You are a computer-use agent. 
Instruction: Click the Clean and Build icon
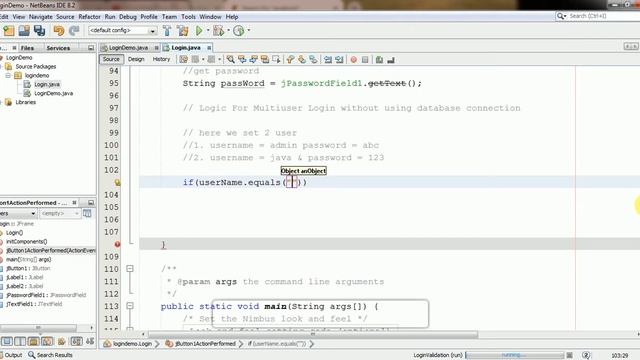[x=182, y=31]
